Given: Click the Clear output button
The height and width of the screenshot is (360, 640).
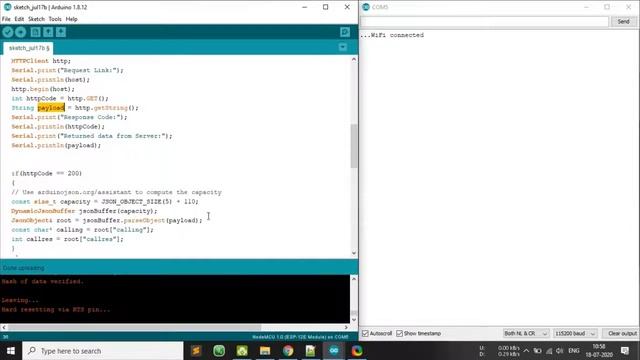Looking at the screenshot, I should (x=621, y=333).
